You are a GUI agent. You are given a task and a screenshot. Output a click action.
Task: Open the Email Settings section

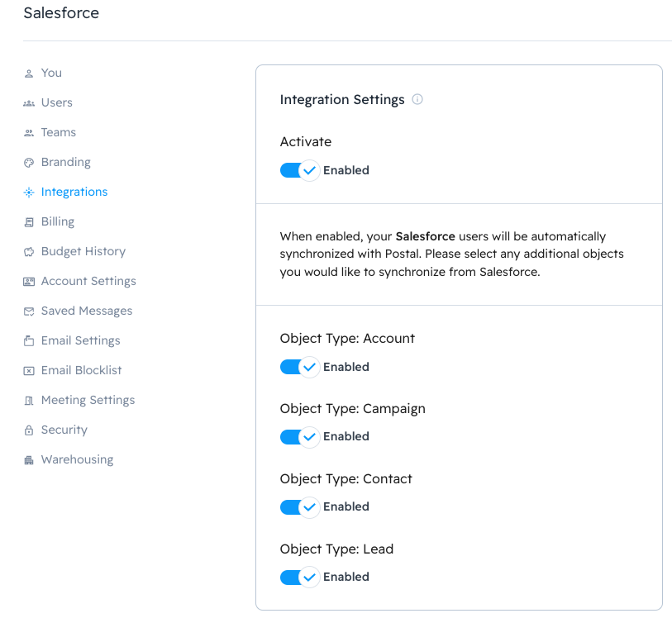tap(79, 340)
